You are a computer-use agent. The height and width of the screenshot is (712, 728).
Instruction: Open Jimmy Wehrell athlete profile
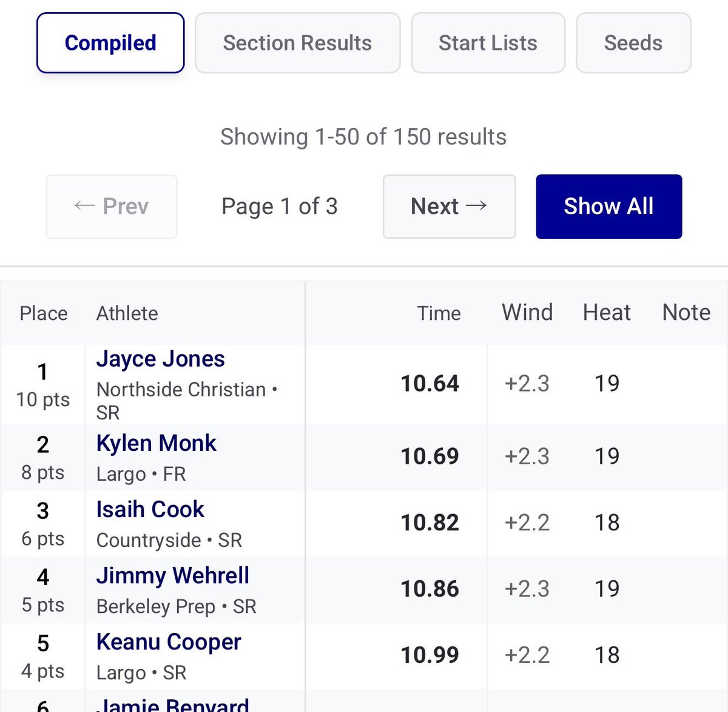pyautogui.click(x=173, y=575)
